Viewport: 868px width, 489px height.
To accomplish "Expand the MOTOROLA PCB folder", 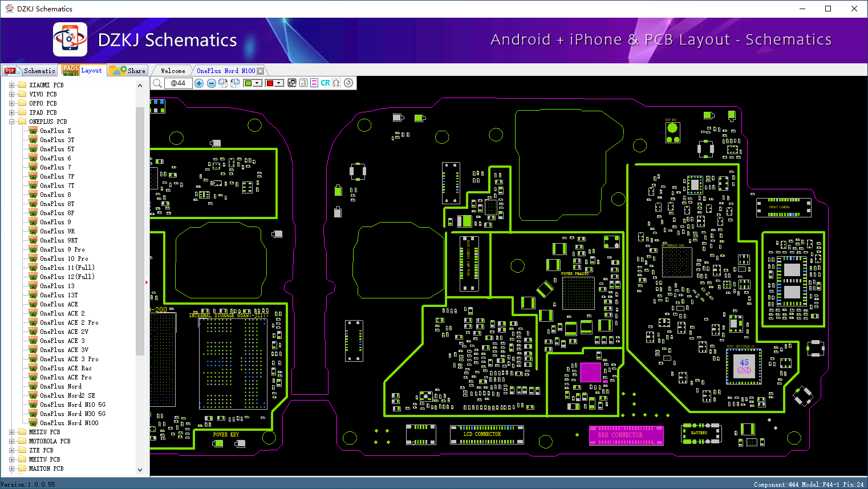I will [x=11, y=441].
